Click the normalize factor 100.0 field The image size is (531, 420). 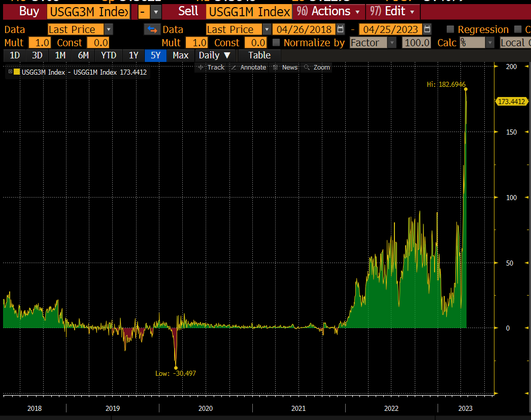[x=417, y=43]
